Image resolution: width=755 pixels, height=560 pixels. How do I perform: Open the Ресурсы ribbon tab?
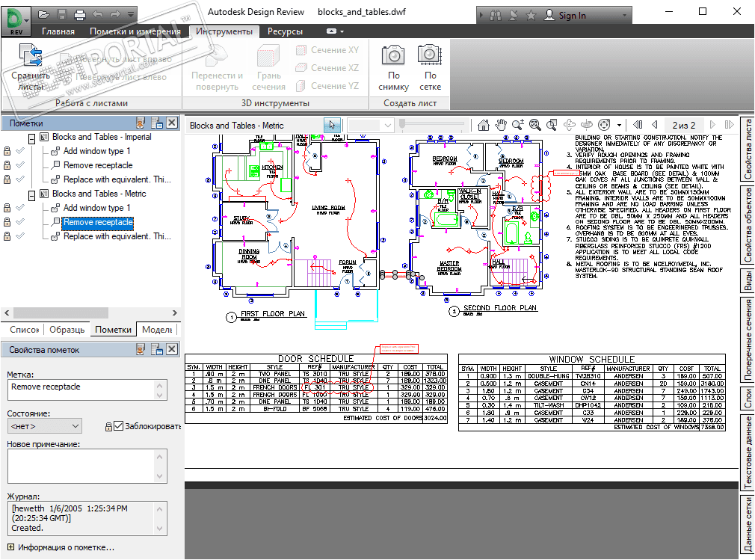click(x=285, y=31)
